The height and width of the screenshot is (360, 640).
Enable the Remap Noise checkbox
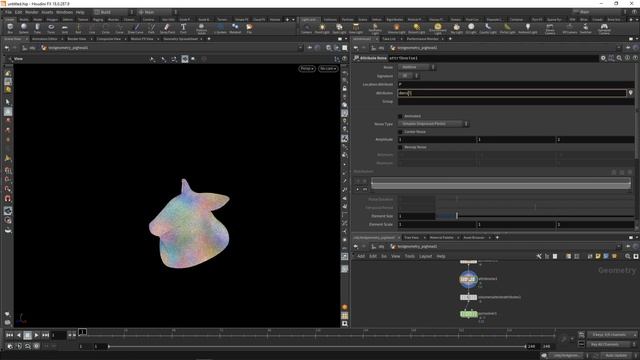tap(400, 147)
